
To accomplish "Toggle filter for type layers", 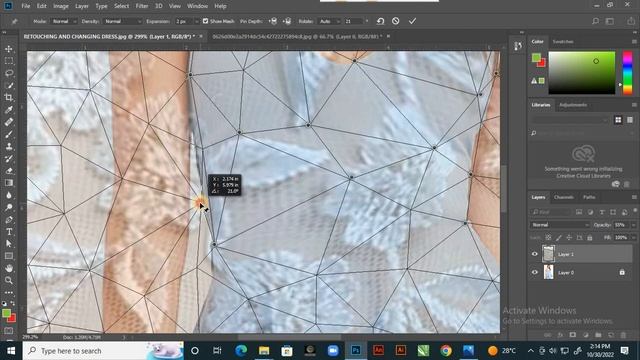I will click(x=602, y=212).
